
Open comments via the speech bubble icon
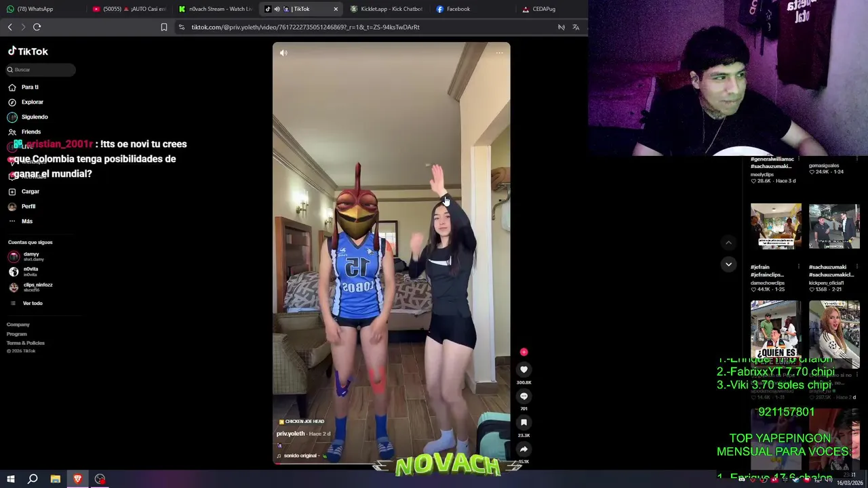click(524, 396)
